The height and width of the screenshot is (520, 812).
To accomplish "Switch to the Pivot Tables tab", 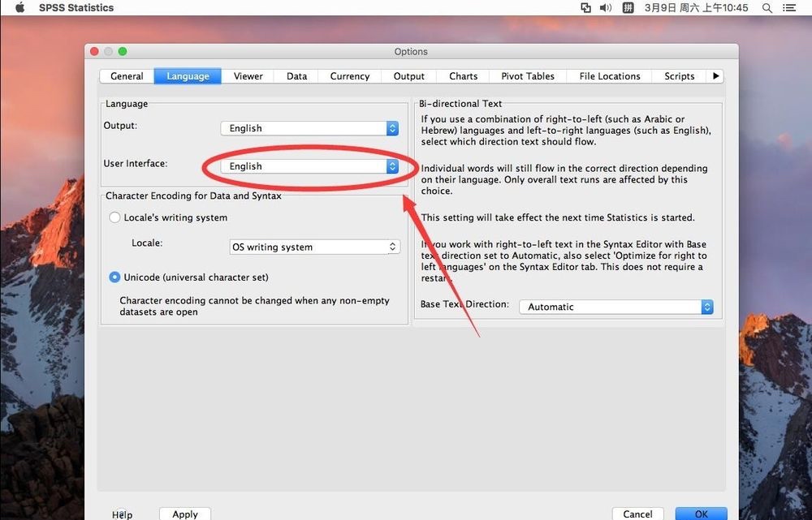I will 528,76.
